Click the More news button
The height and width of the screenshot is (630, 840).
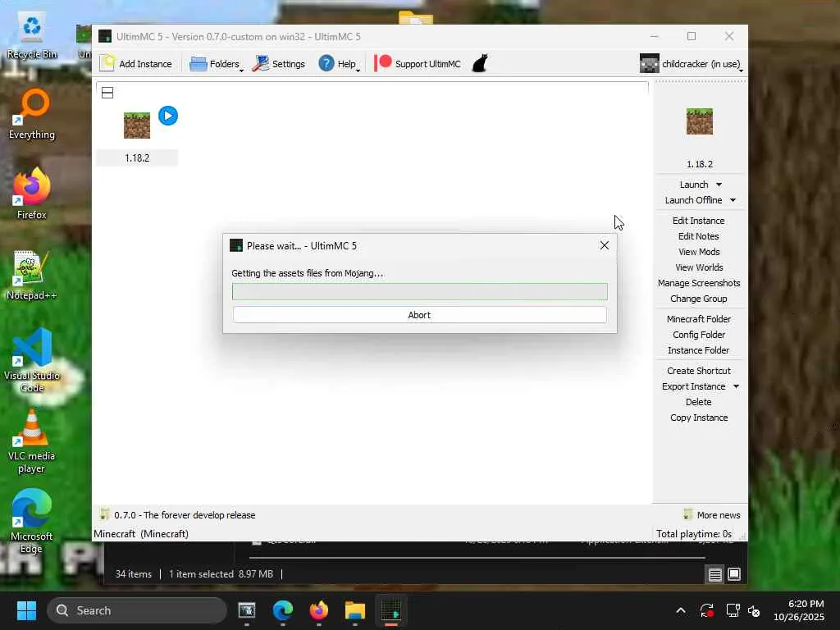pyautogui.click(x=712, y=515)
